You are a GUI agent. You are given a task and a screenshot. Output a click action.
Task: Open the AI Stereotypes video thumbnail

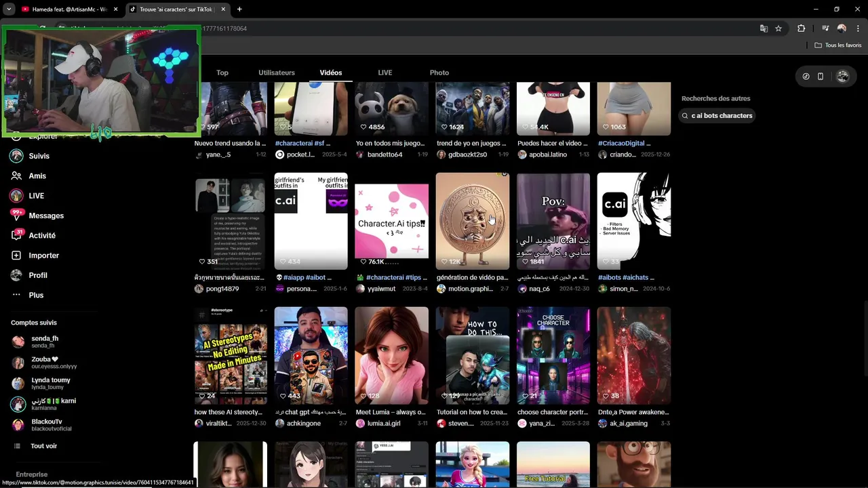[231, 356]
